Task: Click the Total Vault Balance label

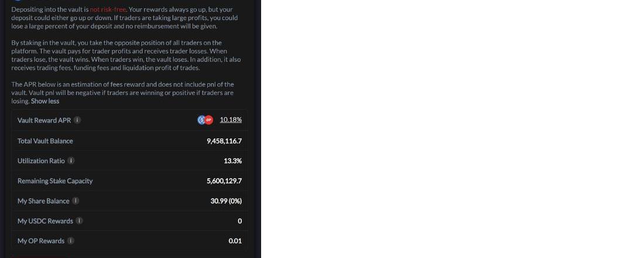Action: click(45, 141)
